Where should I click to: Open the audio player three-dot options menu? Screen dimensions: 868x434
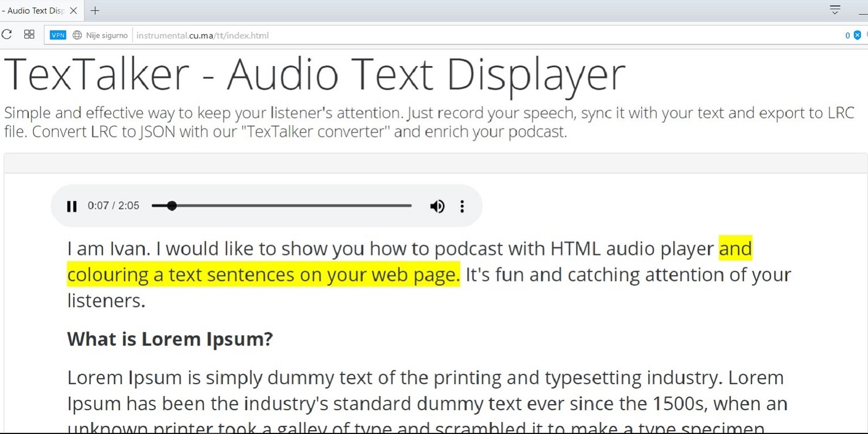coord(462,206)
